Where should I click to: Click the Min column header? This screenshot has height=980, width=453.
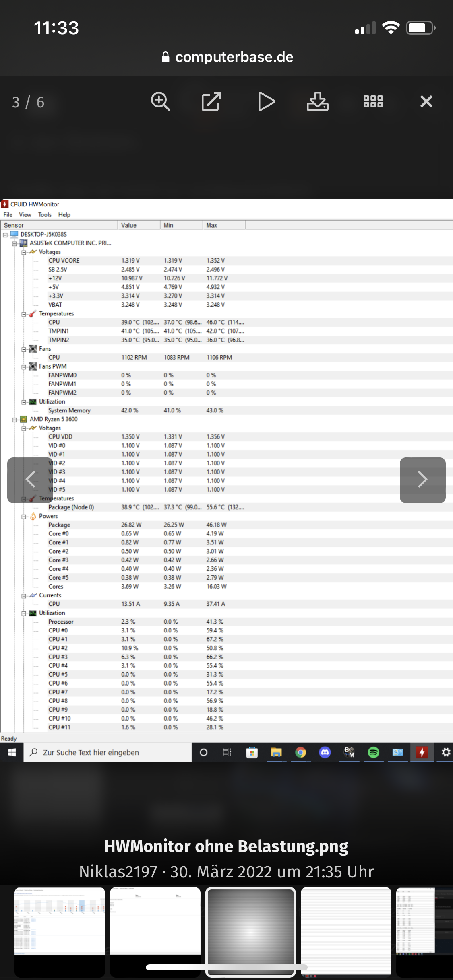(182, 225)
